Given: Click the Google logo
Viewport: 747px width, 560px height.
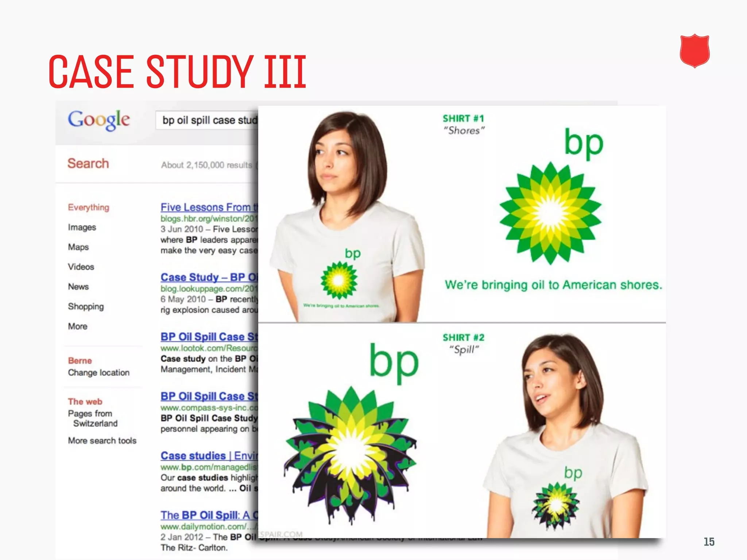Looking at the screenshot, I should click(x=98, y=120).
